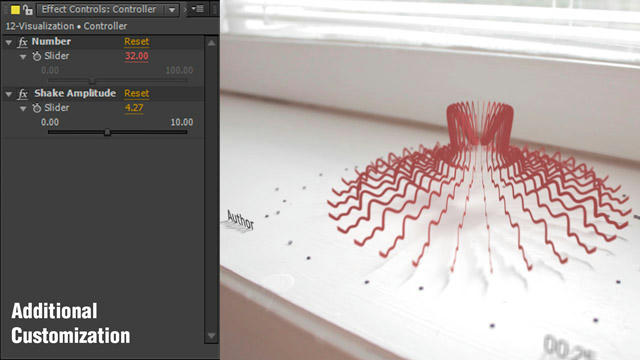Click the Shake Amplitude slider handle
Viewport: 640px width, 360px height.
point(107,132)
